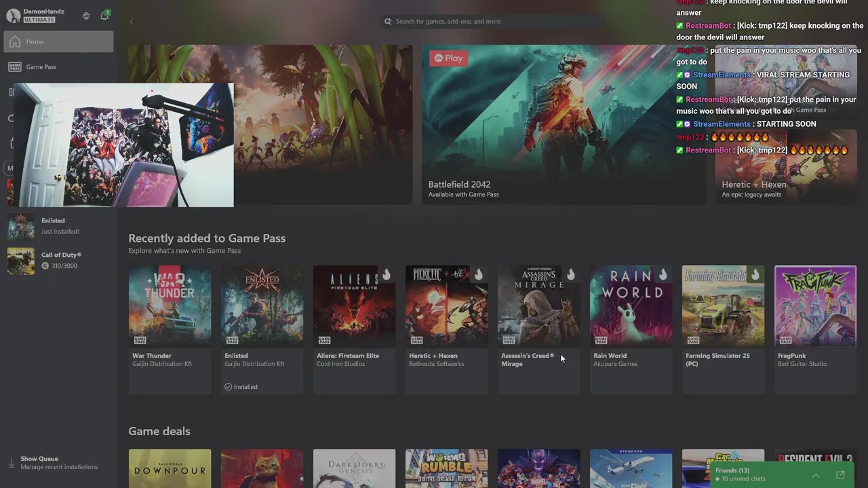
Task: Open the FragPunk game card
Action: [x=815, y=329]
